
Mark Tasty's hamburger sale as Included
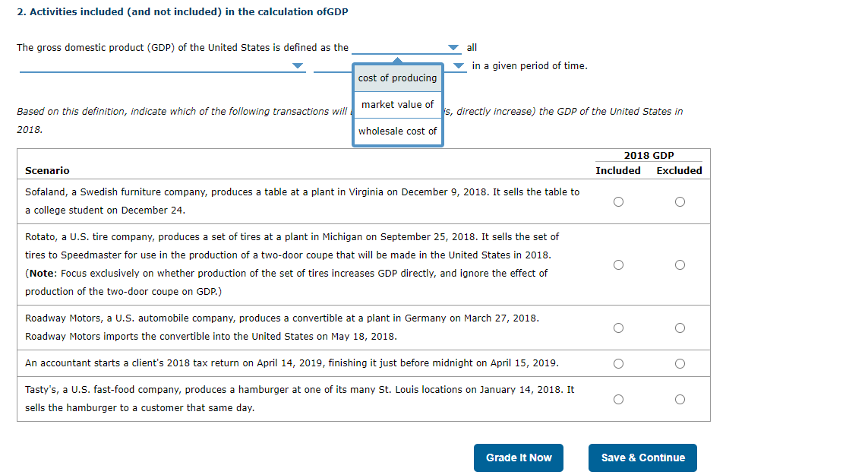coord(619,398)
